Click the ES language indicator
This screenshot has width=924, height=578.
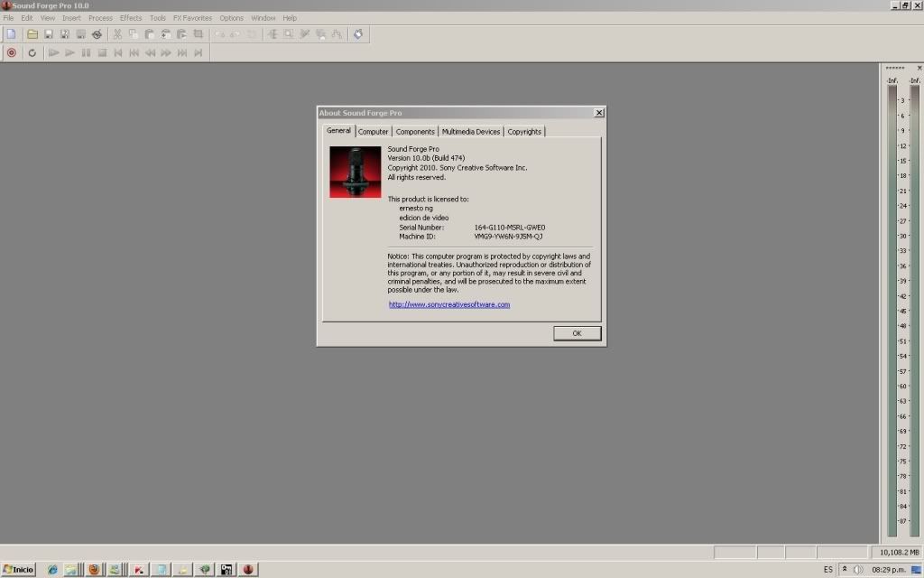828,569
